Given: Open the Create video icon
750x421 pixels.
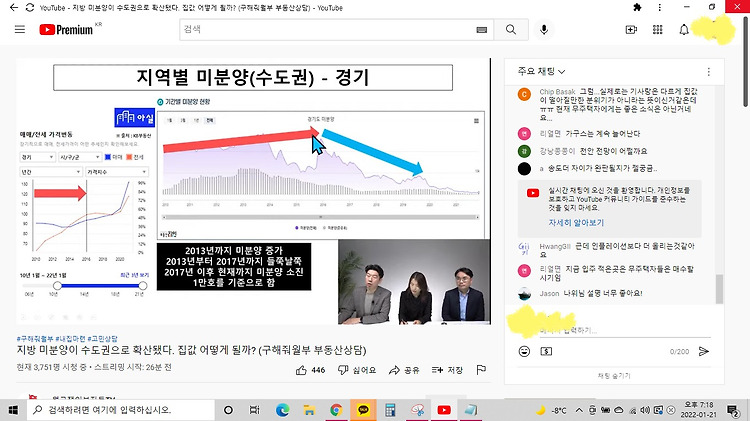Looking at the screenshot, I should (631, 30).
